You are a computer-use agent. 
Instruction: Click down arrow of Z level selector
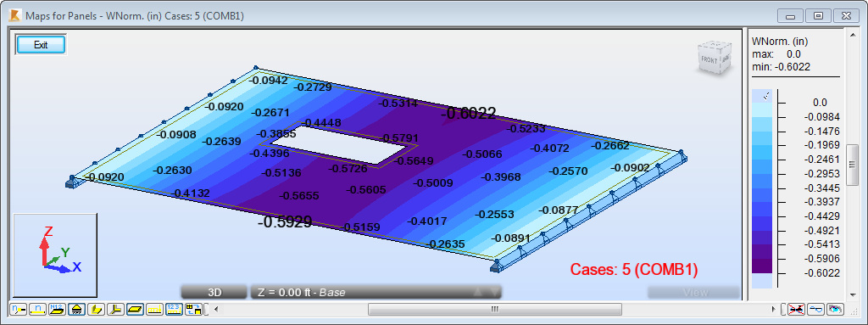494,292
